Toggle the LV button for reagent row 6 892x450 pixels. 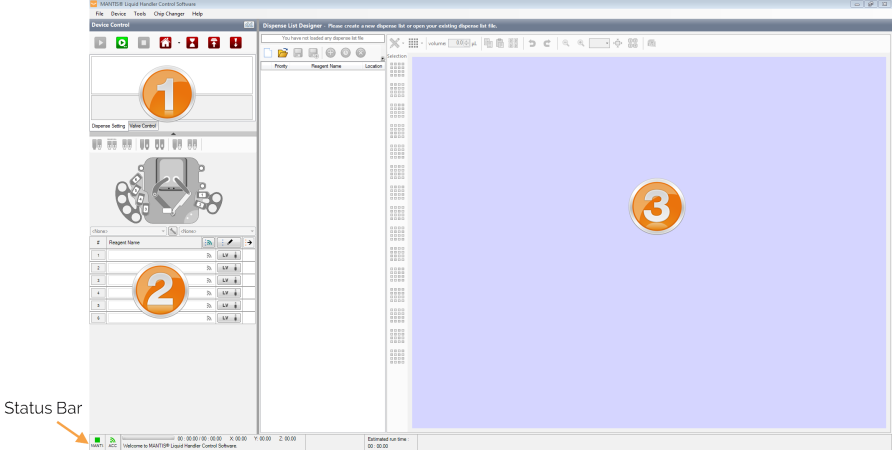pyautogui.click(x=225, y=318)
